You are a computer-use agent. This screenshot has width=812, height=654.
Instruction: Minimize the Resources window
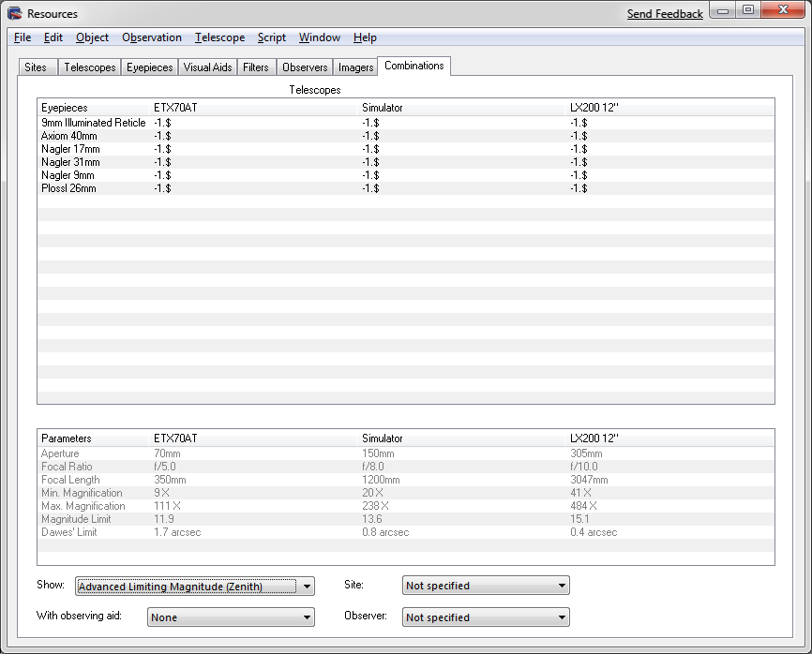click(723, 10)
